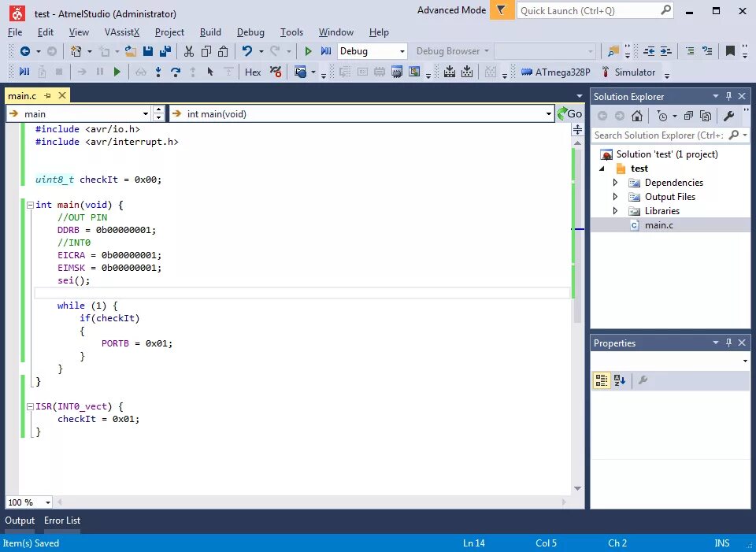Click the Go button in navigation bar
Screen dimensions: 756x552
[569, 113]
